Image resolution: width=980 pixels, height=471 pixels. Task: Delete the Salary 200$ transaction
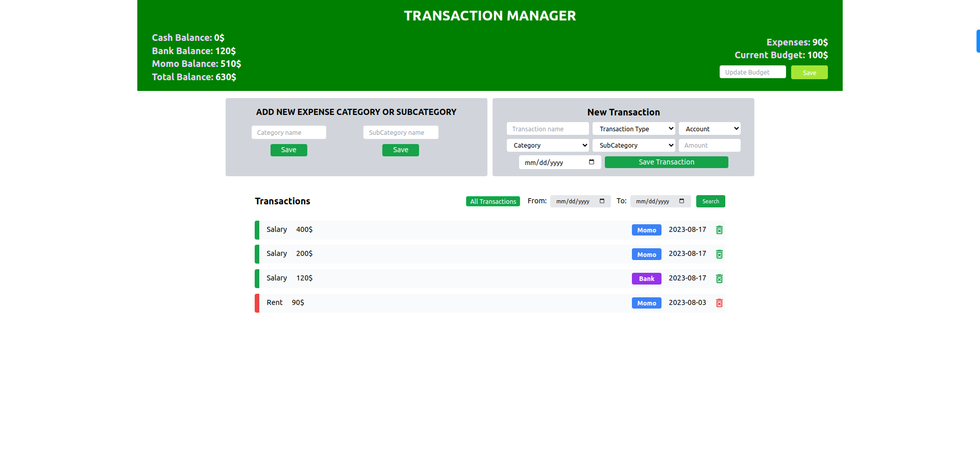pyautogui.click(x=719, y=254)
